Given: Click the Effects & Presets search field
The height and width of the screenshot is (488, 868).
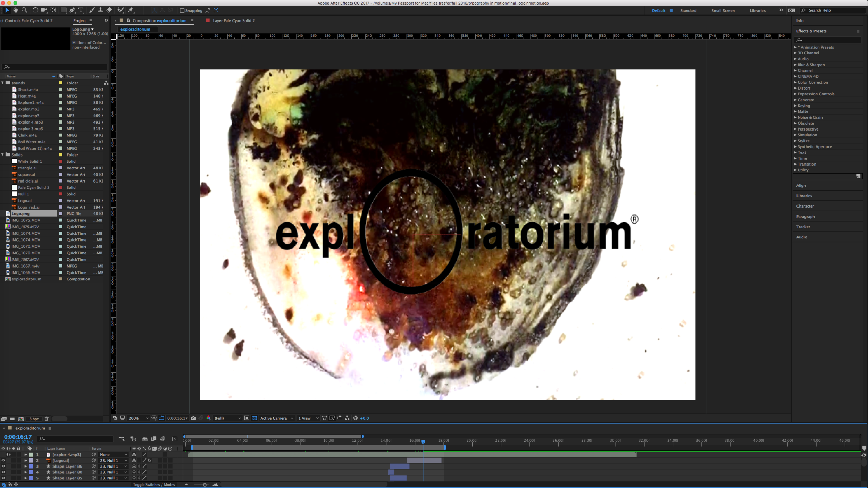Looking at the screenshot, I should 828,40.
